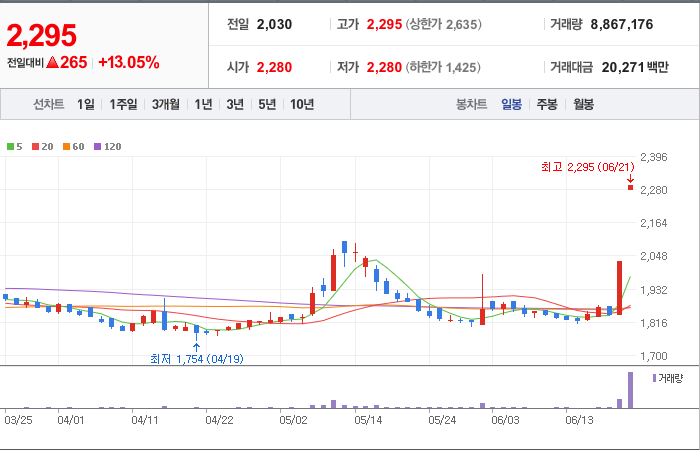Click the 2,396 price axis label

click(x=654, y=157)
